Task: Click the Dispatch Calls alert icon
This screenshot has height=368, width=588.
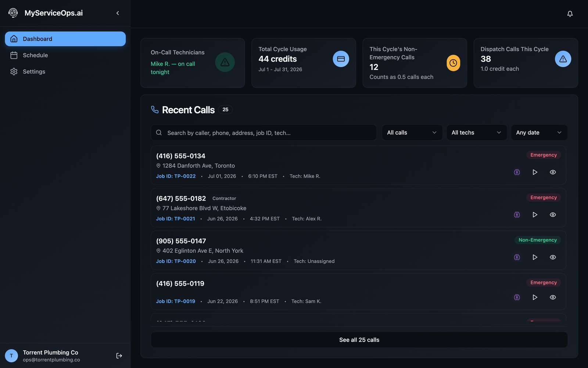Action: point(563,59)
